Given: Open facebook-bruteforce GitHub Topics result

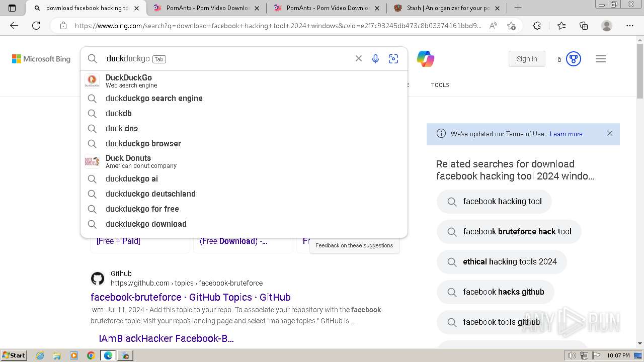Looking at the screenshot, I should coord(191,297).
